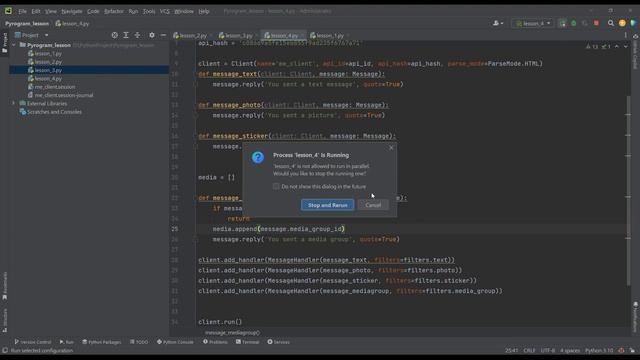Open the Python Packages tool window

tap(102, 342)
